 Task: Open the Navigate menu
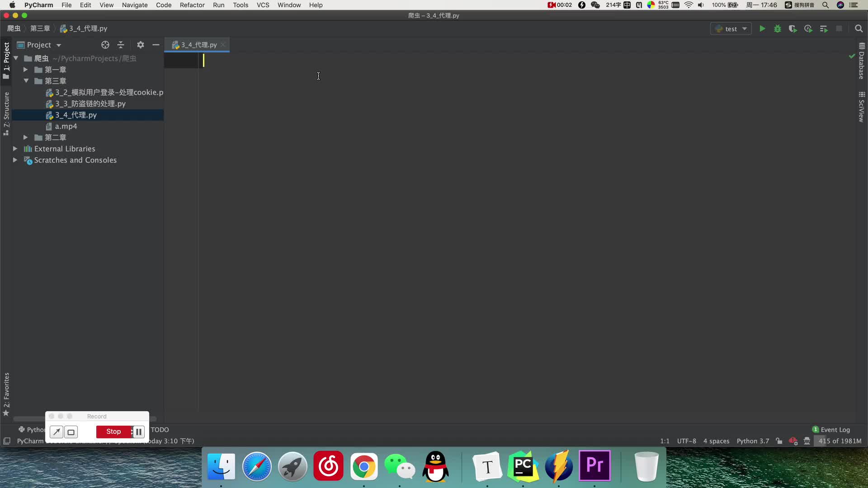(x=135, y=5)
